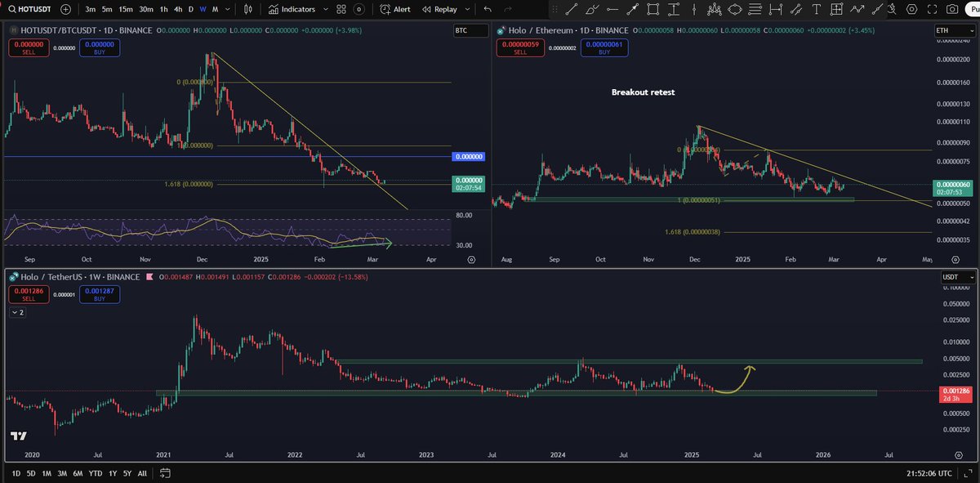The height and width of the screenshot is (483, 980).
Task: Select the 5m timeframe
Action: [x=107, y=9]
